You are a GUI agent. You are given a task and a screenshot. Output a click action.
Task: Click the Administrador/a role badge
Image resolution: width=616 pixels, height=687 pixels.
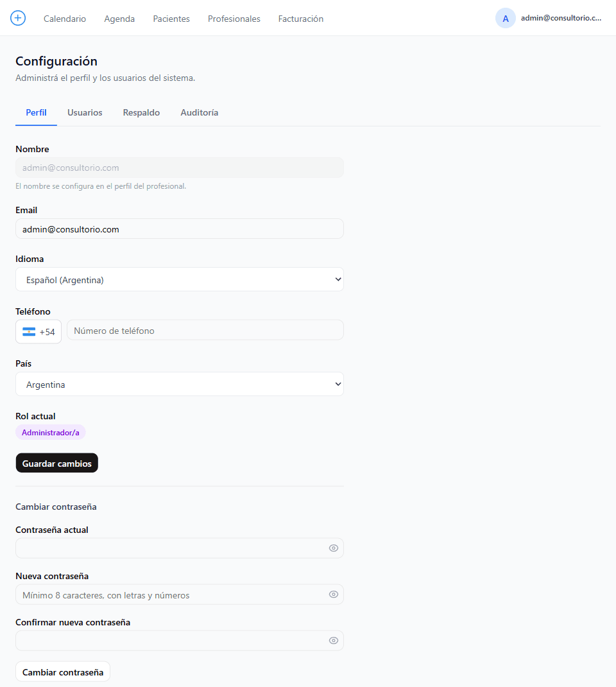[50, 433]
